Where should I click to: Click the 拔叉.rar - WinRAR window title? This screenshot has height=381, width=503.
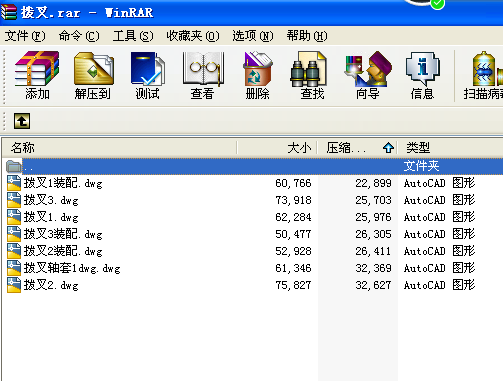coord(87,13)
